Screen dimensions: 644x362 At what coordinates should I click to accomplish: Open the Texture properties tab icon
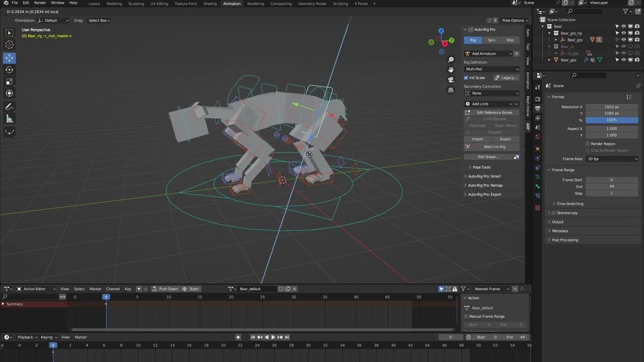(537, 208)
